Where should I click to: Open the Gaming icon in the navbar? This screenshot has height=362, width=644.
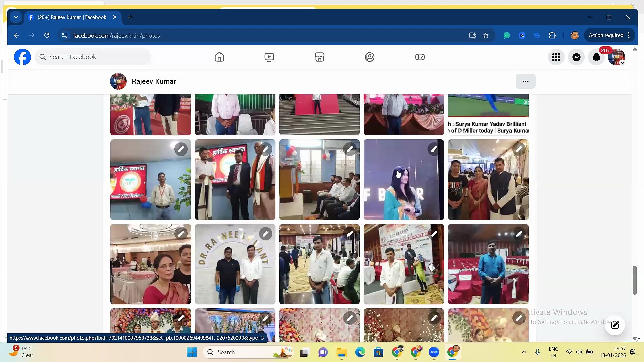pyautogui.click(x=420, y=57)
